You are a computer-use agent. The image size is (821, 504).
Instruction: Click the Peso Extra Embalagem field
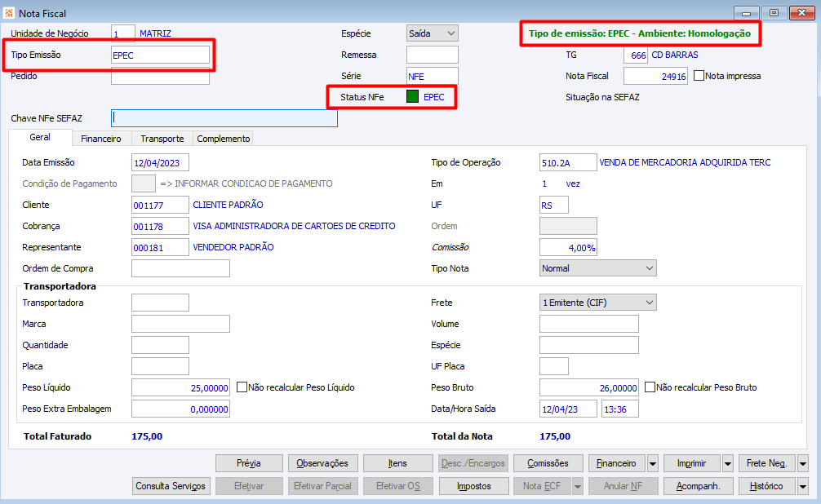point(180,409)
